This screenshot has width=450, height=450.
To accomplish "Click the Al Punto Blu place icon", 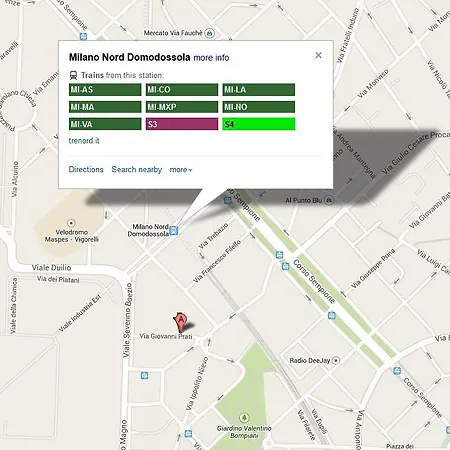I will (329, 200).
